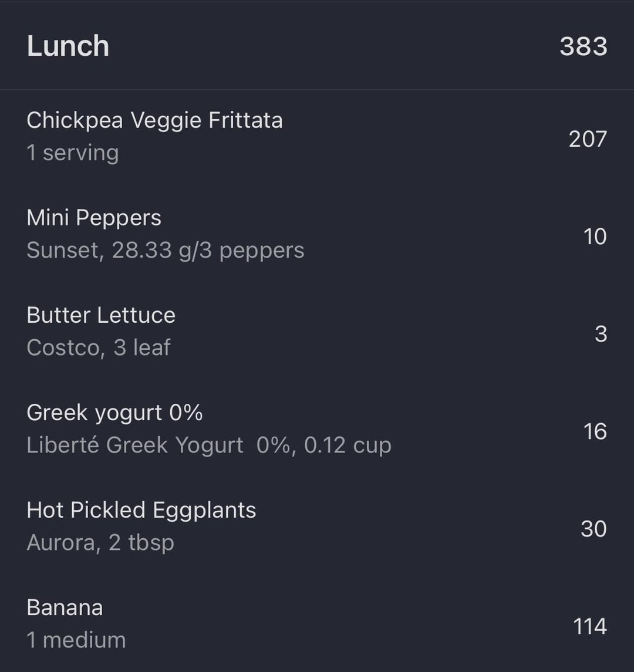
Task: Tap the Lunch total calories 383
Action: [584, 46]
